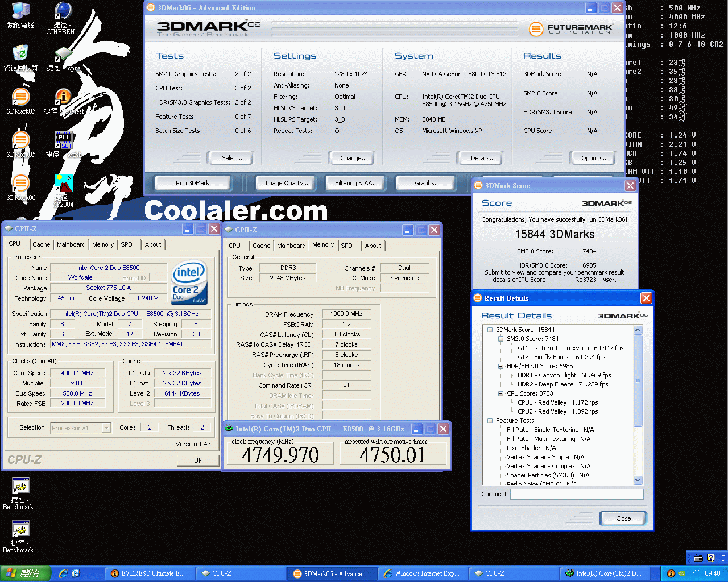Screen dimensions: 728x582
Task: Click the clock frequency value 4749.970
Action: (x=280, y=455)
